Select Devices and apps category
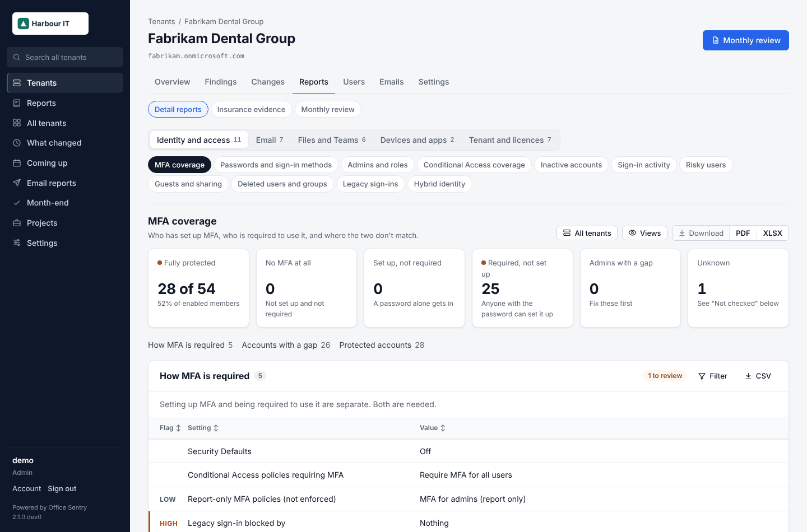The height and width of the screenshot is (532, 807). click(x=418, y=140)
